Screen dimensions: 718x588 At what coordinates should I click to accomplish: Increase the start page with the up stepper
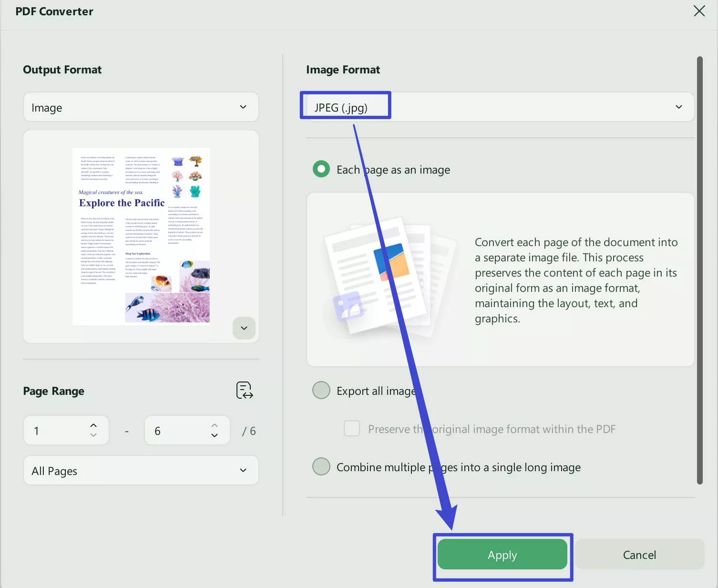[93, 425]
